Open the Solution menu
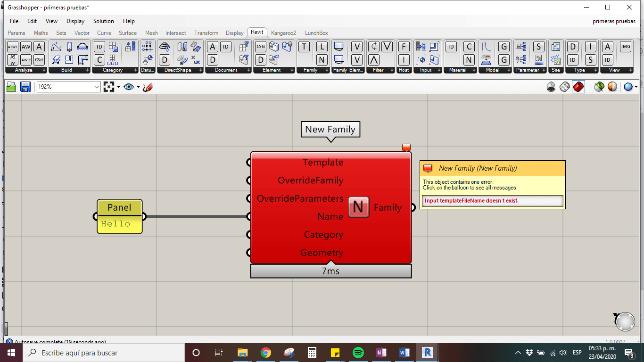The image size is (644, 362). (x=104, y=21)
